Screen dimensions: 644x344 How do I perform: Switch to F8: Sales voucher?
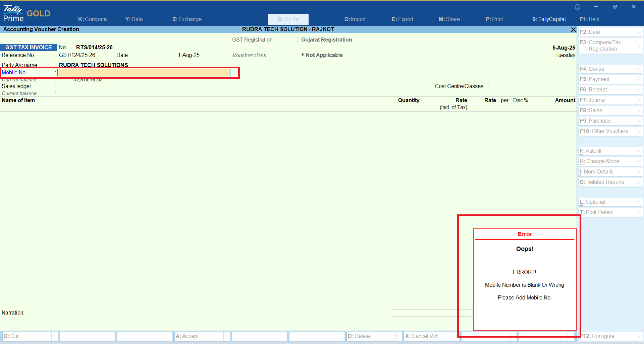607,111
